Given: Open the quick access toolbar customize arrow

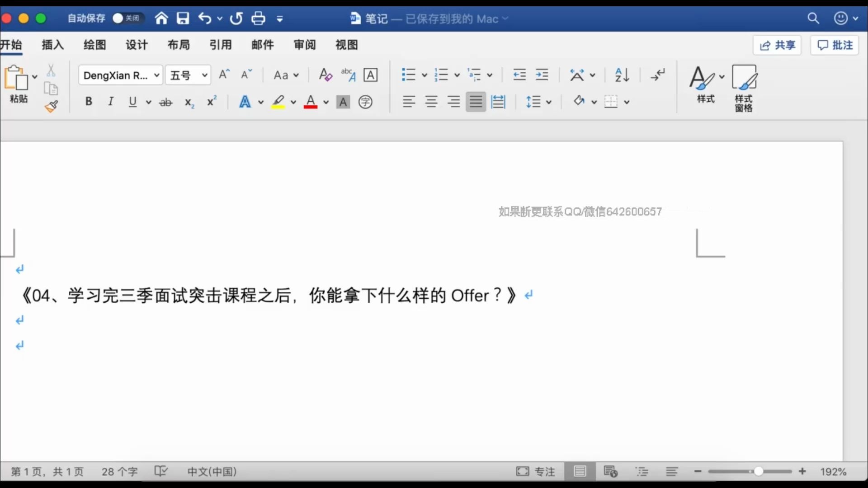Looking at the screenshot, I should point(280,19).
